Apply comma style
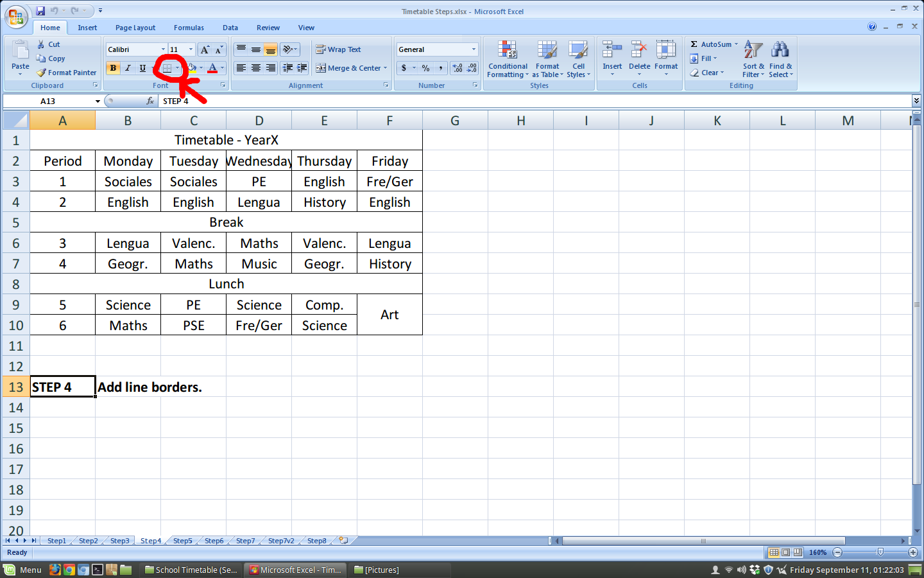The image size is (924, 578). tap(441, 68)
